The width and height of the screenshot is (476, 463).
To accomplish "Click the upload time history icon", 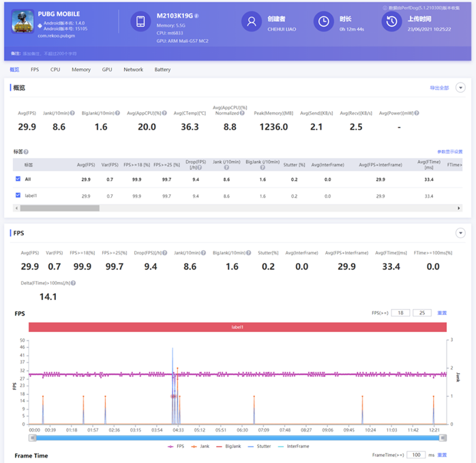I will coord(391,22).
